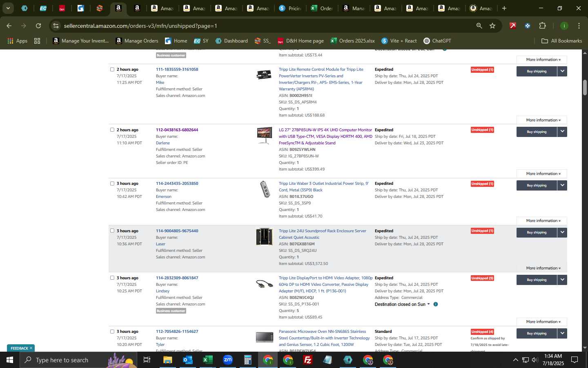Viewport: 588px width, 368px height.
Task: Close the FEEDBACK badge with X
Action: coord(31,348)
